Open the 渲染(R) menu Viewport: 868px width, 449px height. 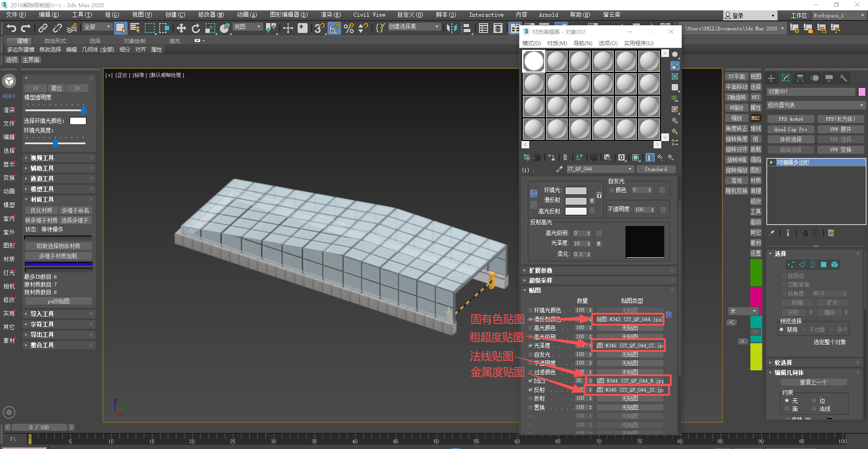pos(330,15)
